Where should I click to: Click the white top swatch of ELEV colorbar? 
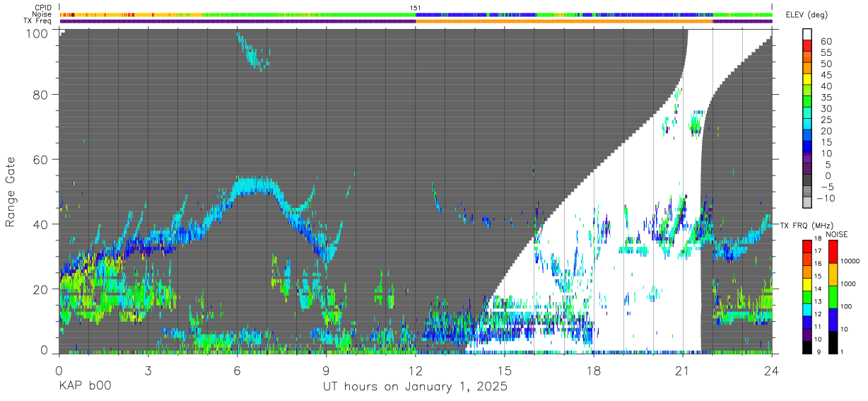click(x=807, y=35)
